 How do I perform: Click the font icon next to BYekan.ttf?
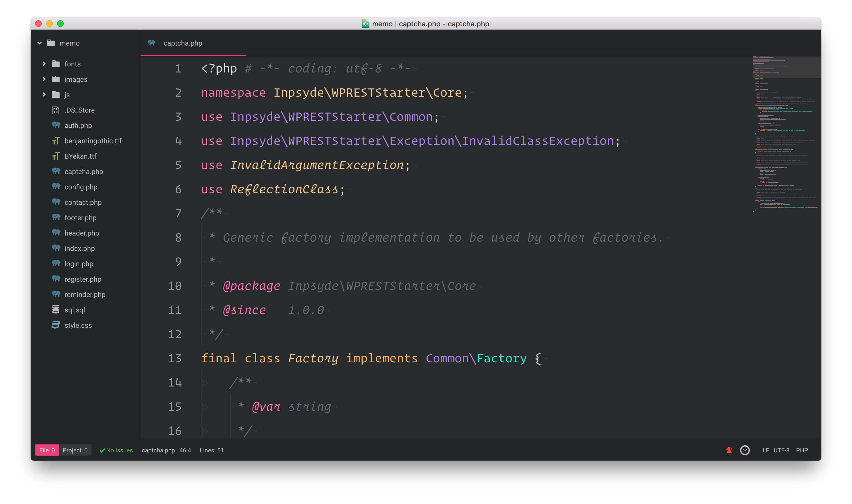point(56,156)
